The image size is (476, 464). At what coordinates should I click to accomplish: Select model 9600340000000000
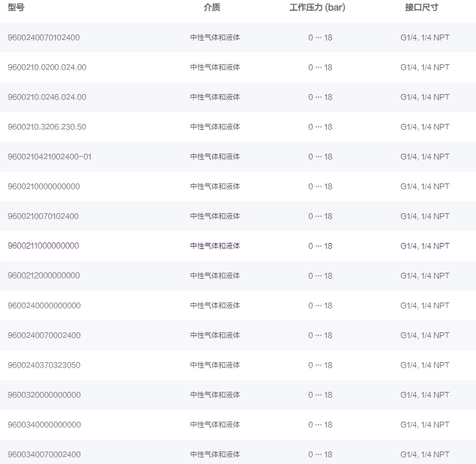(x=44, y=425)
